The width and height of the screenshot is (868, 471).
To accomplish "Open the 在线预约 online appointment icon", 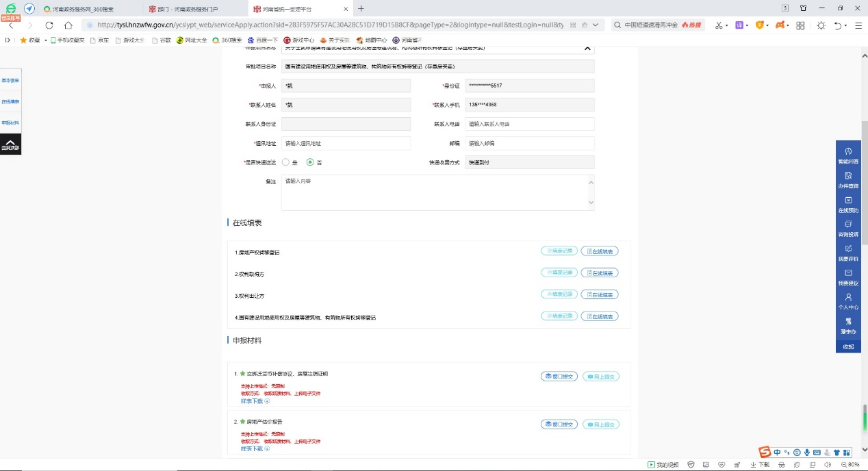I will (848, 205).
